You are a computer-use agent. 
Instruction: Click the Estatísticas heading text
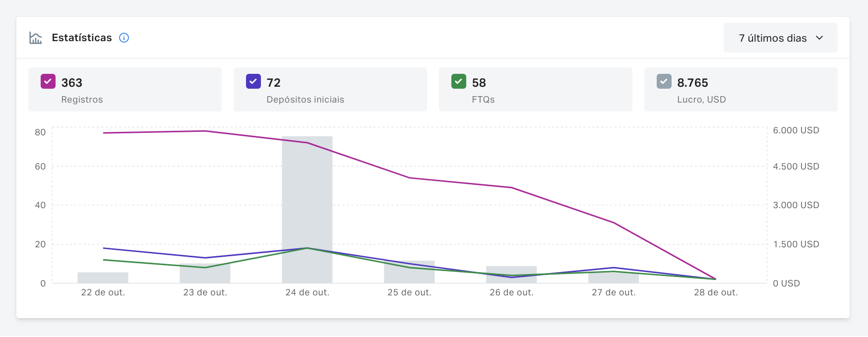pos(82,38)
